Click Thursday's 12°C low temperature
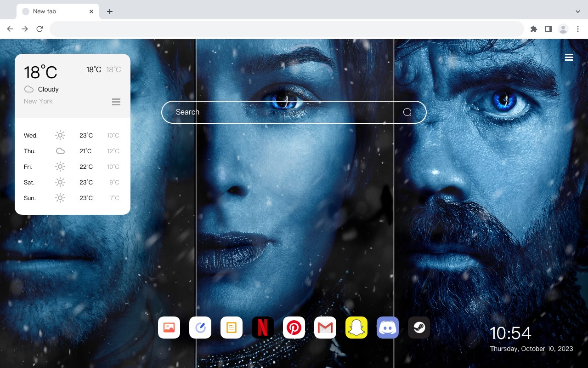 (x=113, y=151)
